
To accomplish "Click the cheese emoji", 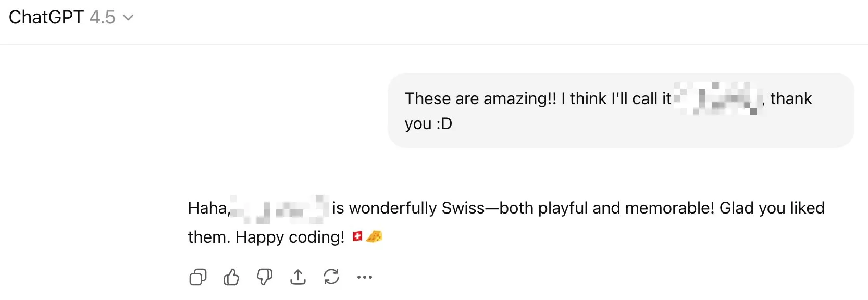I will [374, 237].
